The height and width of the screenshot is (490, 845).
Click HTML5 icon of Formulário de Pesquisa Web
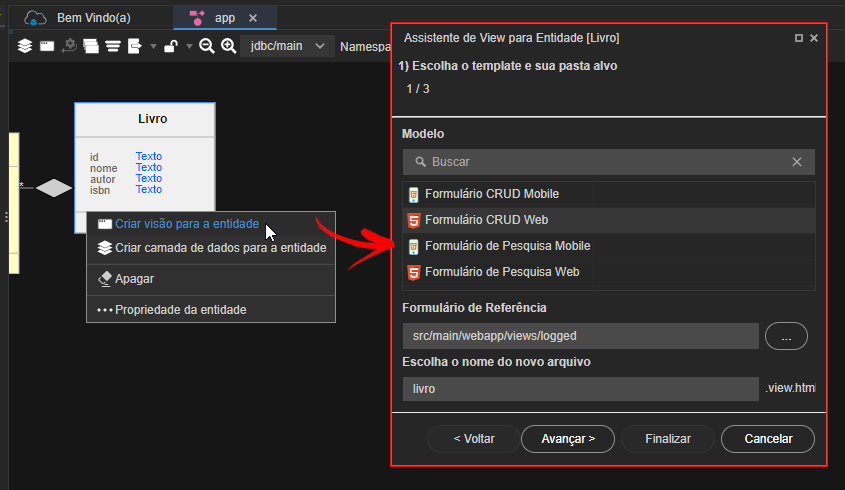413,272
